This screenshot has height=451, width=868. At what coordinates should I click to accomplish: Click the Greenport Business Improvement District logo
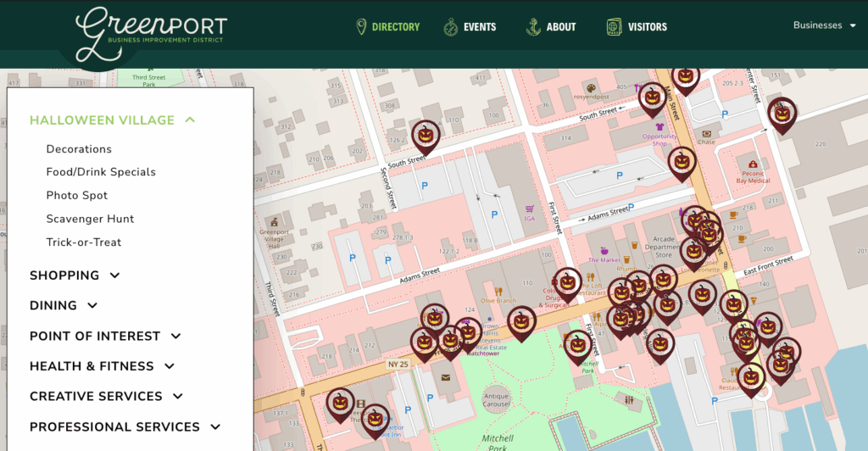click(151, 31)
